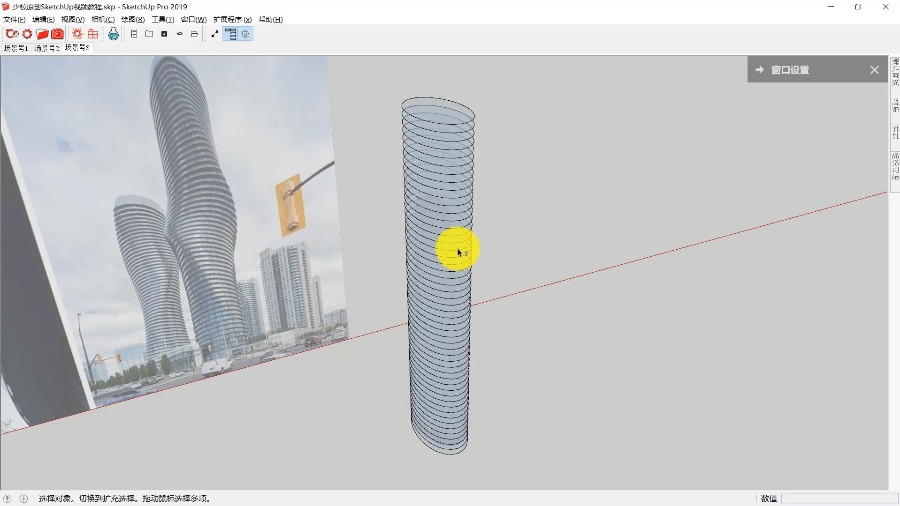Click the split-rectangle icon right of flask

(x=134, y=34)
